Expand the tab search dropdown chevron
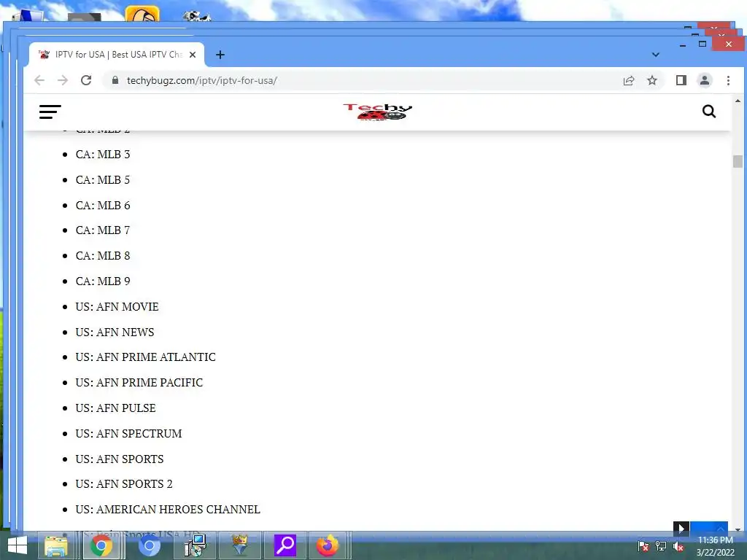Image resolution: width=747 pixels, height=560 pixels. pyautogui.click(x=656, y=55)
